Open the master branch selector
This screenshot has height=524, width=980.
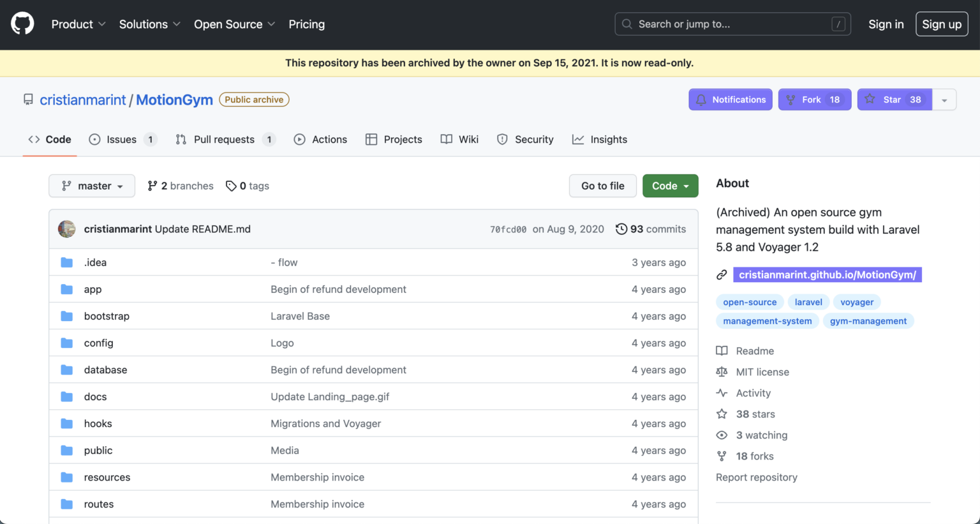92,186
